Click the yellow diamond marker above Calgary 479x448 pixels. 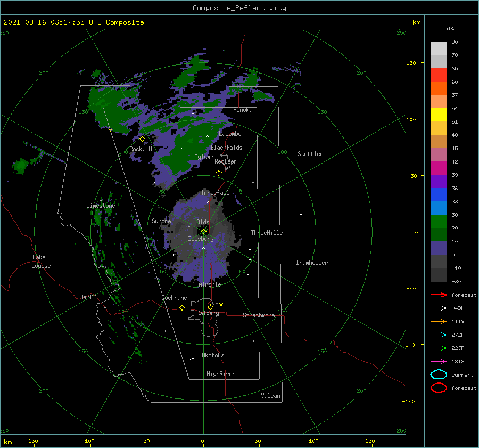tap(210, 307)
